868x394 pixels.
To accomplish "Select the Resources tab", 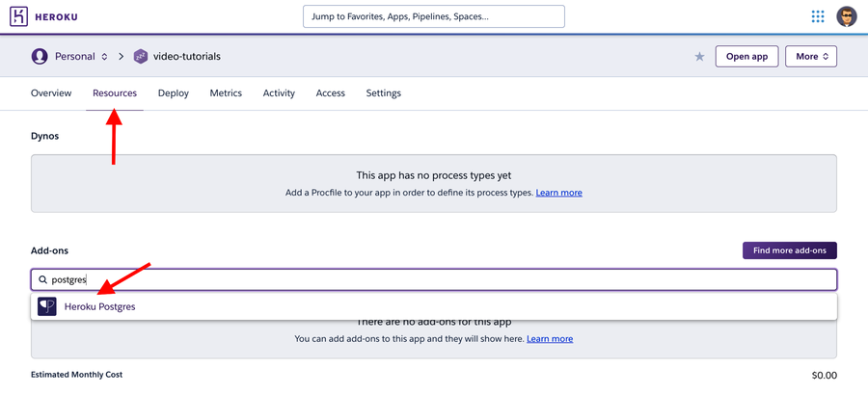I will (115, 93).
